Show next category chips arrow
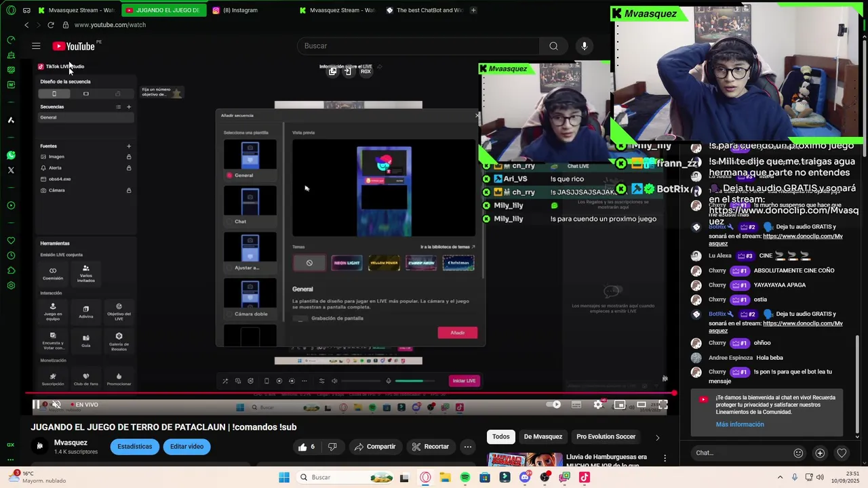The width and height of the screenshot is (868, 488). coord(657,437)
